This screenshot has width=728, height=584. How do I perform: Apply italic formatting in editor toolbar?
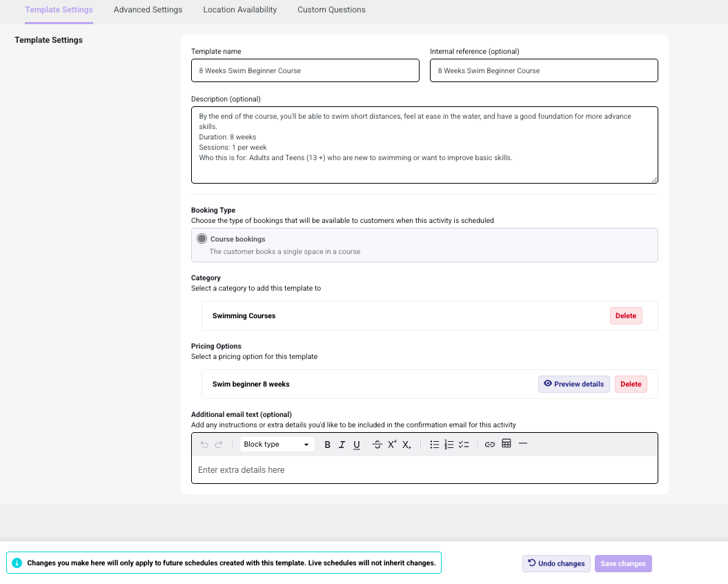342,445
